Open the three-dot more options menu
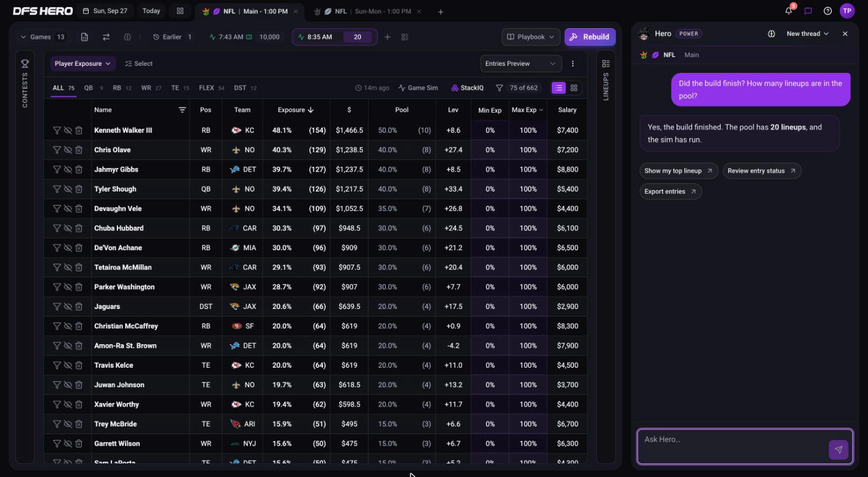The width and height of the screenshot is (868, 477). tap(573, 63)
